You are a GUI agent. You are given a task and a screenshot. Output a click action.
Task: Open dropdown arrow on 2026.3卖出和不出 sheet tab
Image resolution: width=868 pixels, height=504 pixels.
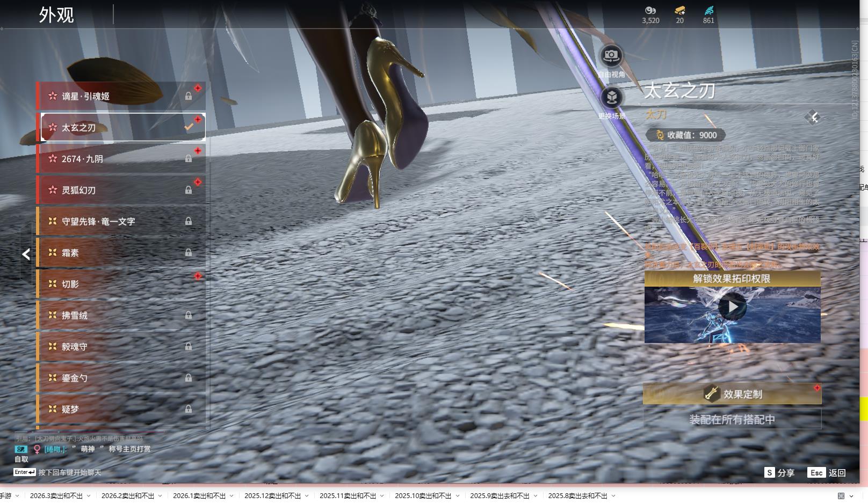(89, 496)
